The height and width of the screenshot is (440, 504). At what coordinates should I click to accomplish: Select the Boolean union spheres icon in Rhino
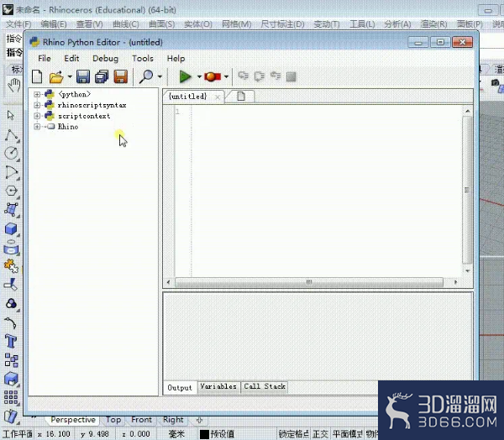(x=12, y=303)
